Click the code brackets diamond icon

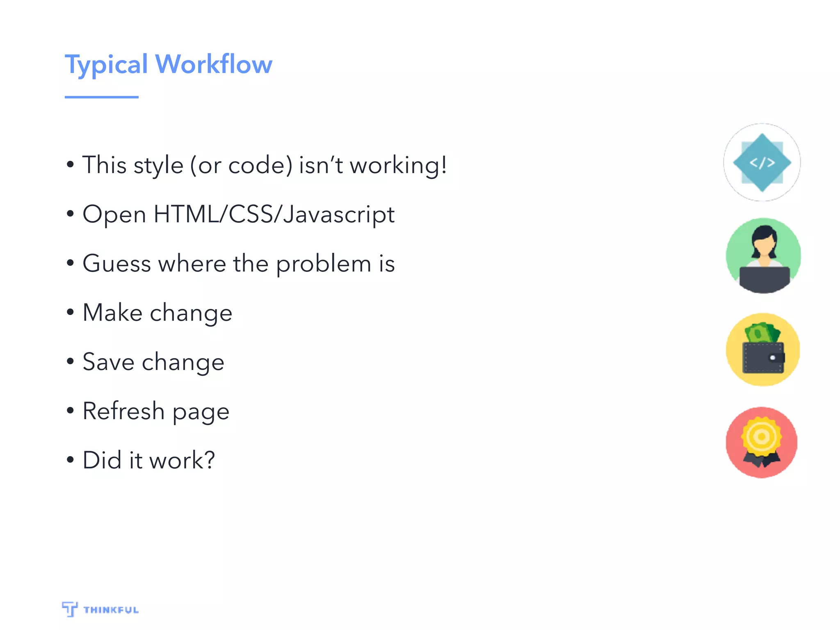[x=762, y=162]
